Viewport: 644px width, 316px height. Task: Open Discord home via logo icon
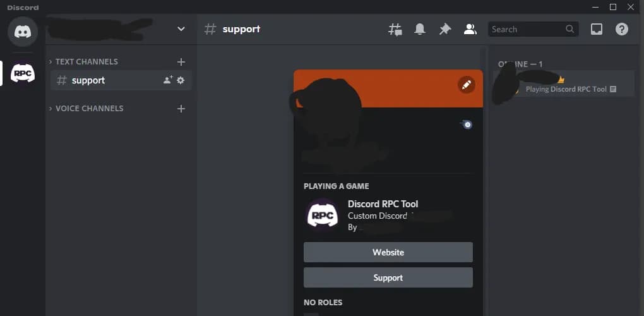[23, 32]
